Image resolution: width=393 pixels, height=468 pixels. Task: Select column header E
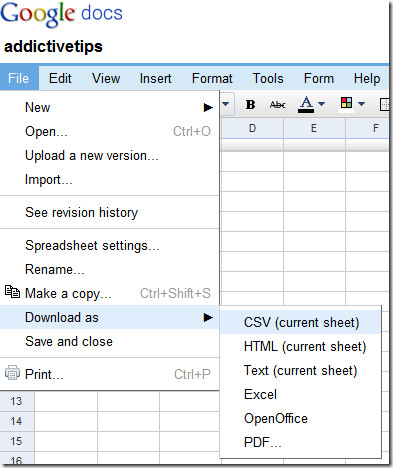click(314, 128)
